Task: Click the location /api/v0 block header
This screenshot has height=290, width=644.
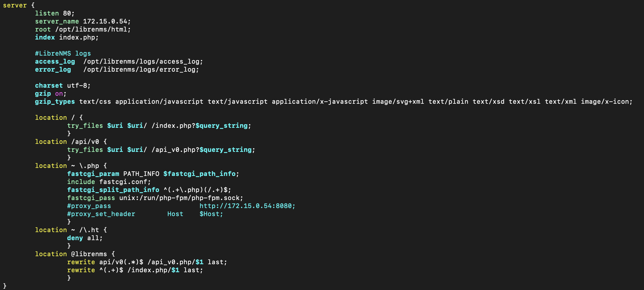Action: pyautogui.click(x=71, y=142)
